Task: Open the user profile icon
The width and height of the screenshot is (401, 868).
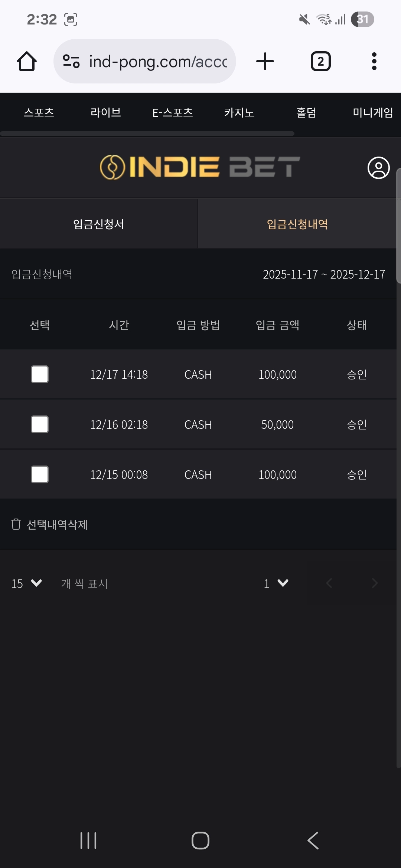Action: (378, 168)
